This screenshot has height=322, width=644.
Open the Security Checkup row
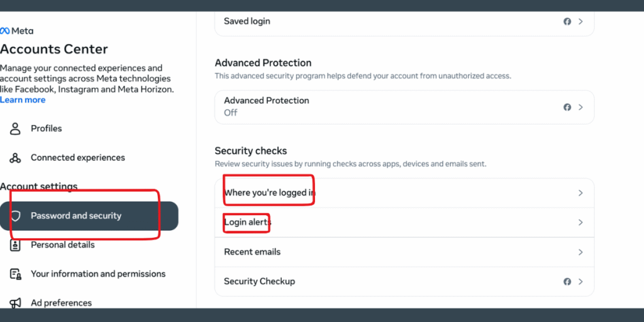point(404,282)
